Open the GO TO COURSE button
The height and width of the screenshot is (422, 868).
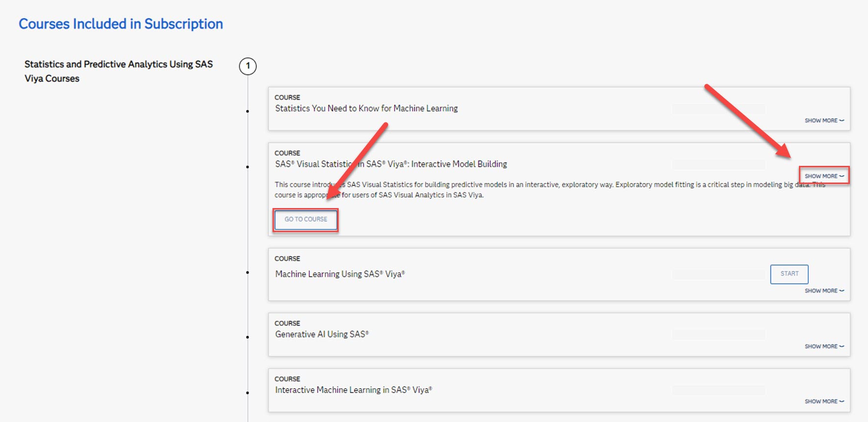[x=306, y=219]
